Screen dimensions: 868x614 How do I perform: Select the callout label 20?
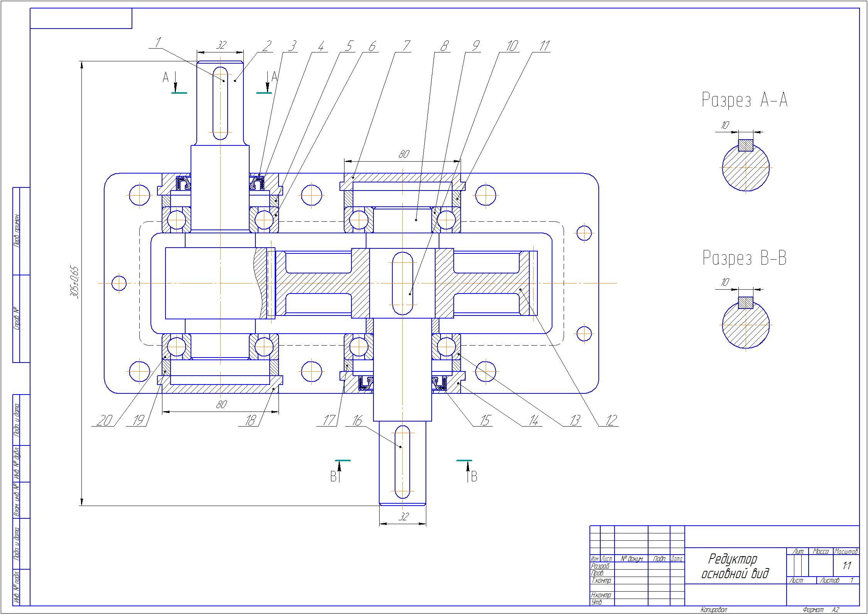(104, 420)
